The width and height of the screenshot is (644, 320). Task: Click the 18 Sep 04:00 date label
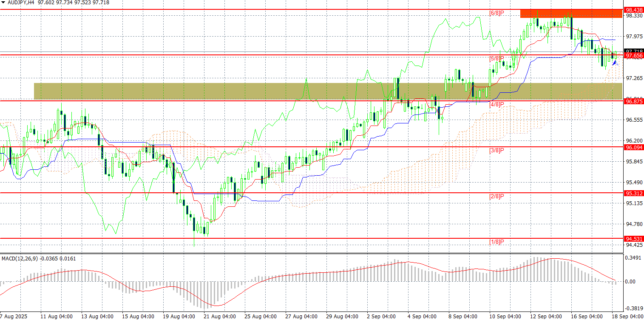pyautogui.click(x=627, y=317)
